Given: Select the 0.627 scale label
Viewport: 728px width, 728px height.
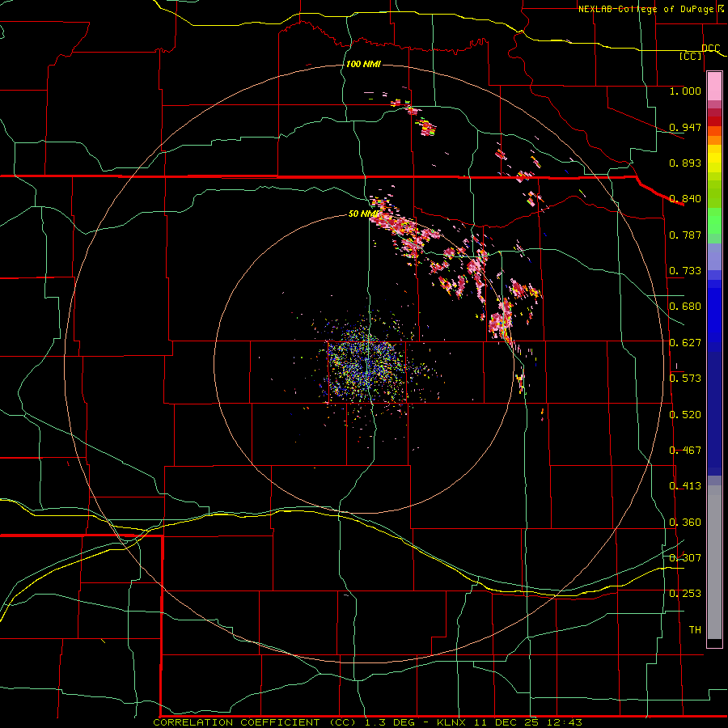Looking at the screenshot, I should point(685,343).
